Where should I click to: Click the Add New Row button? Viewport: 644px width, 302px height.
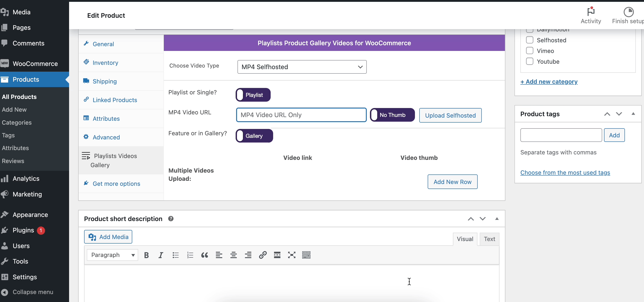(x=452, y=182)
